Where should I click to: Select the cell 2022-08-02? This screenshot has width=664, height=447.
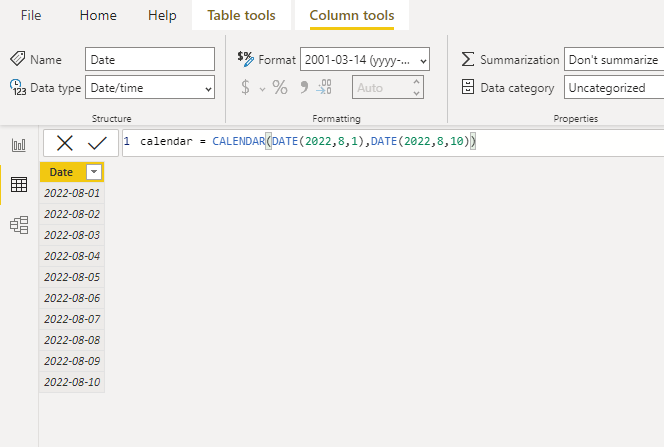[72, 214]
